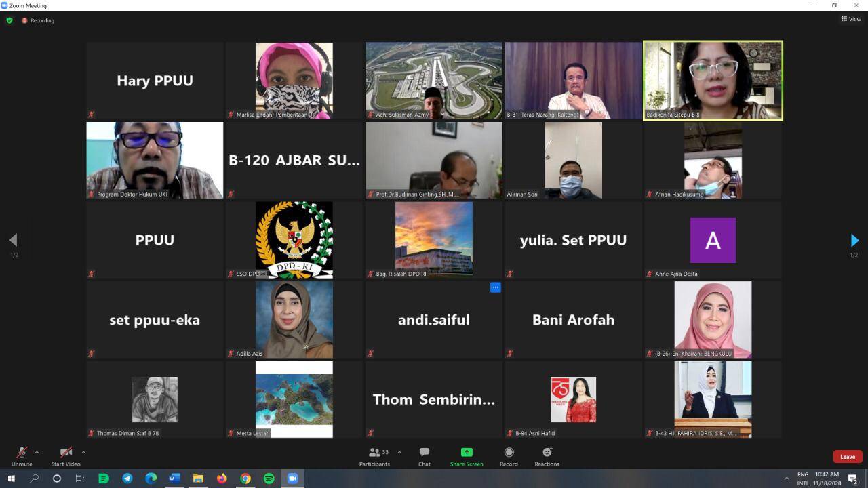This screenshot has width=868, height=488.
Task: Open more options on andi.saiful tile
Action: 495,287
